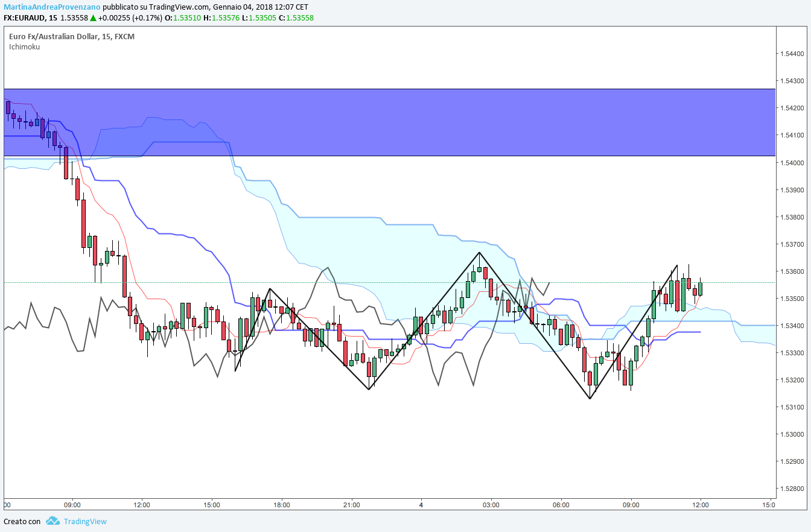Click the 06:00 time axis label
Screen dimensions: 811x532
pos(561,504)
